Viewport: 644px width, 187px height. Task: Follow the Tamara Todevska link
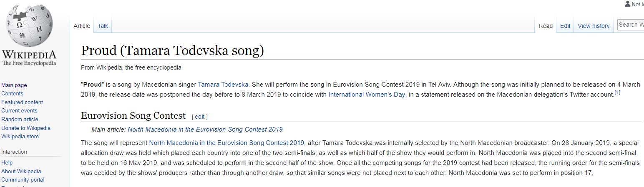click(x=223, y=84)
